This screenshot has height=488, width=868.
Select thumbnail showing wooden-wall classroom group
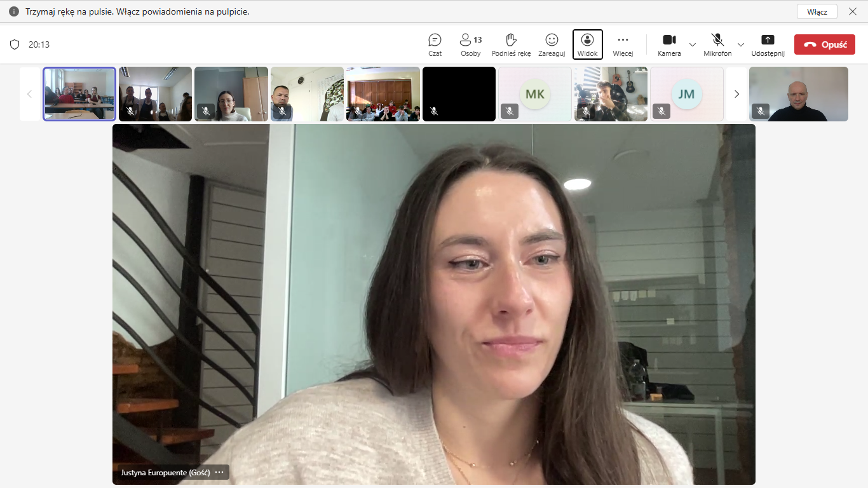coord(383,94)
